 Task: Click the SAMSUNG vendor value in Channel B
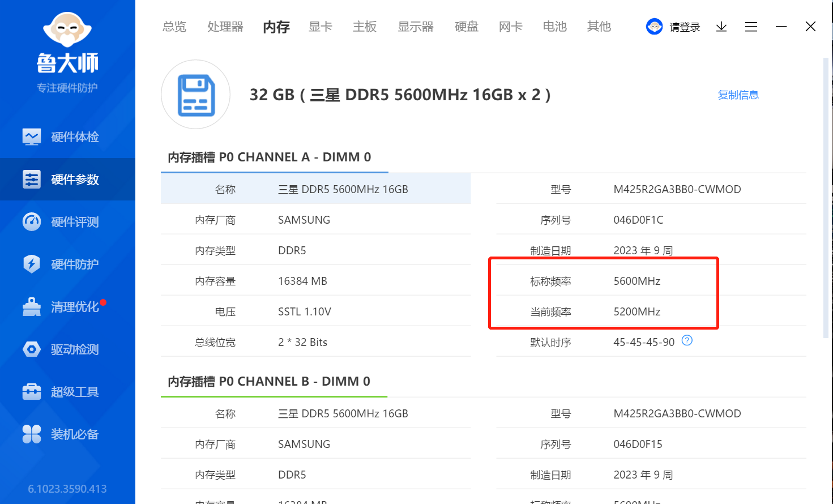(x=304, y=444)
